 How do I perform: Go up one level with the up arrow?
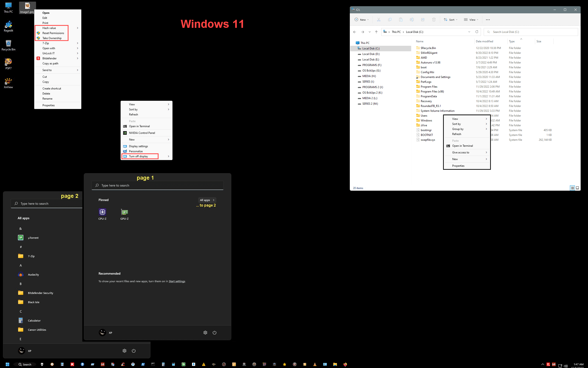coord(376,32)
